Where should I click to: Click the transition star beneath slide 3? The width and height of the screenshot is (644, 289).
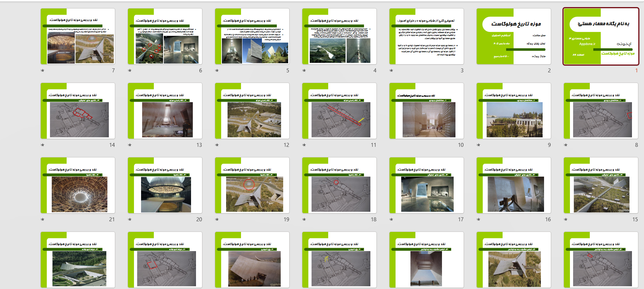(391, 71)
